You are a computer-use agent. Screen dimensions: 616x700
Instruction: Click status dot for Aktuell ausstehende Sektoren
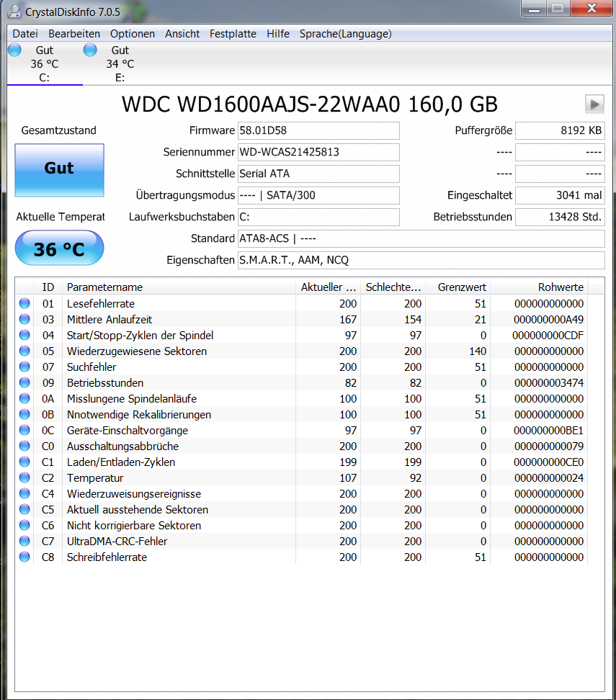tap(24, 509)
